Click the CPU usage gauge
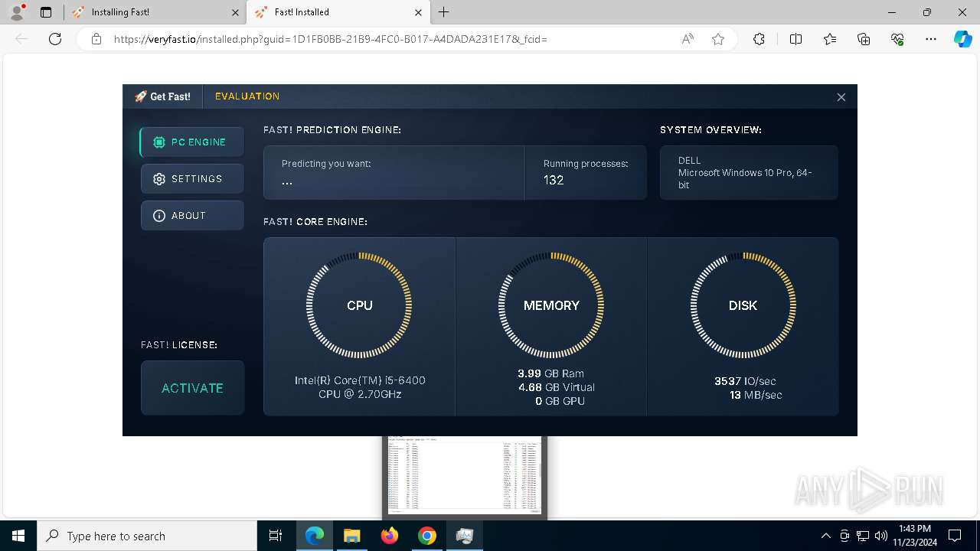This screenshot has height=551, width=980. tap(359, 305)
